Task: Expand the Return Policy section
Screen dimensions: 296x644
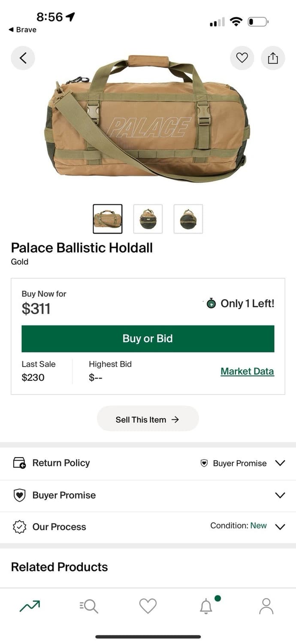Action: (x=280, y=463)
